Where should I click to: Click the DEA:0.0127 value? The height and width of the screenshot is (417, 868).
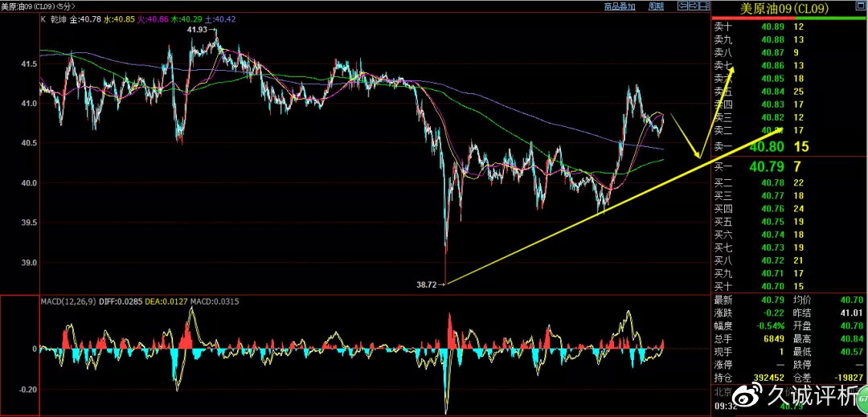pos(166,301)
